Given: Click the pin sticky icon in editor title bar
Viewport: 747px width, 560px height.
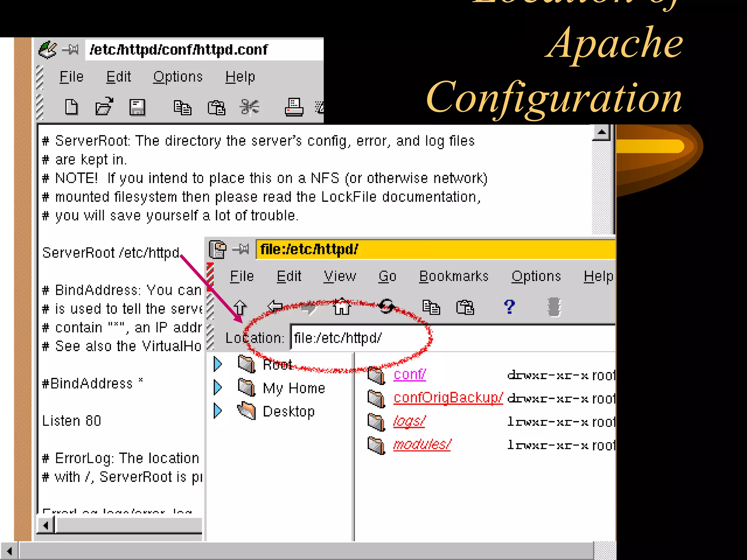Looking at the screenshot, I should 70,49.
